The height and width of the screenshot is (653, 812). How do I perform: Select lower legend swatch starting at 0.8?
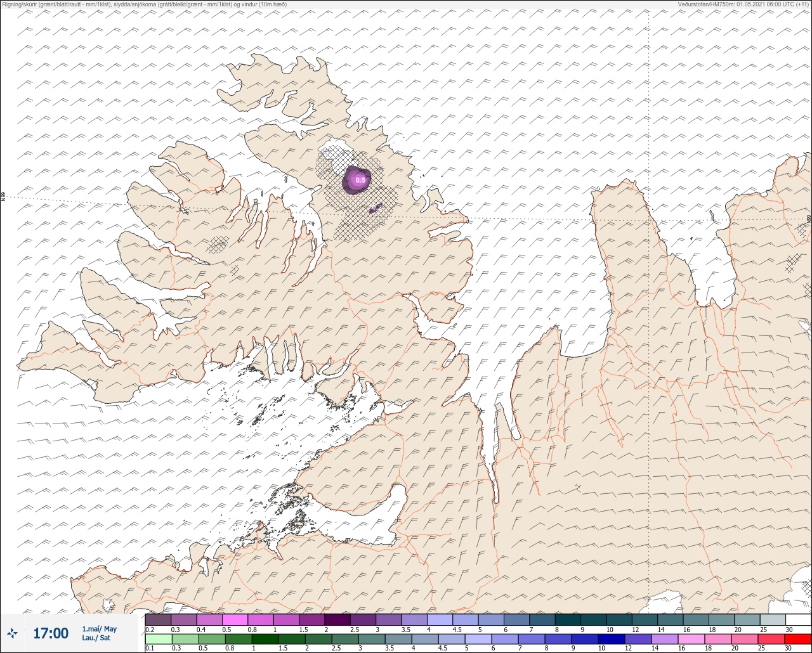point(238,639)
